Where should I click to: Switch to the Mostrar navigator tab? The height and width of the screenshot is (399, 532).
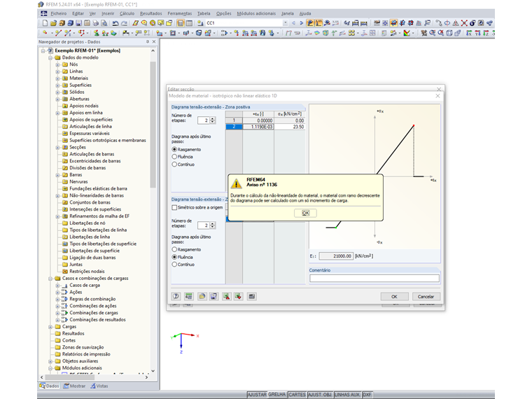75,386
